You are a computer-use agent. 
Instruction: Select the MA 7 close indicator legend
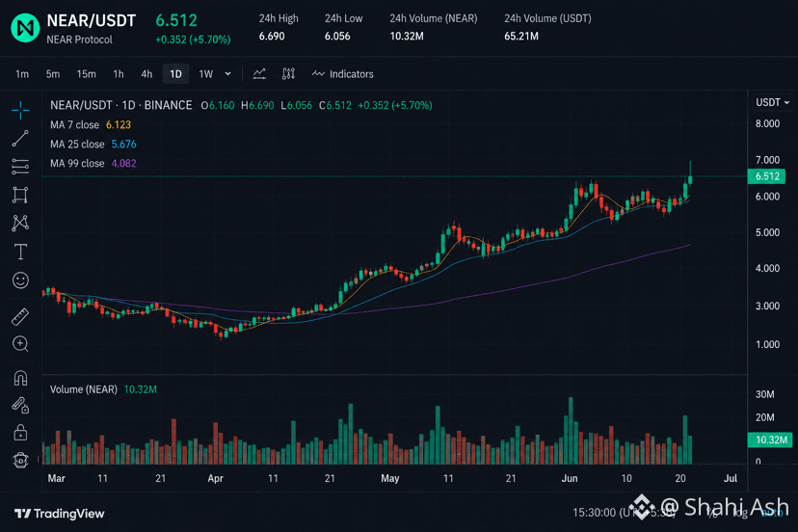91,124
